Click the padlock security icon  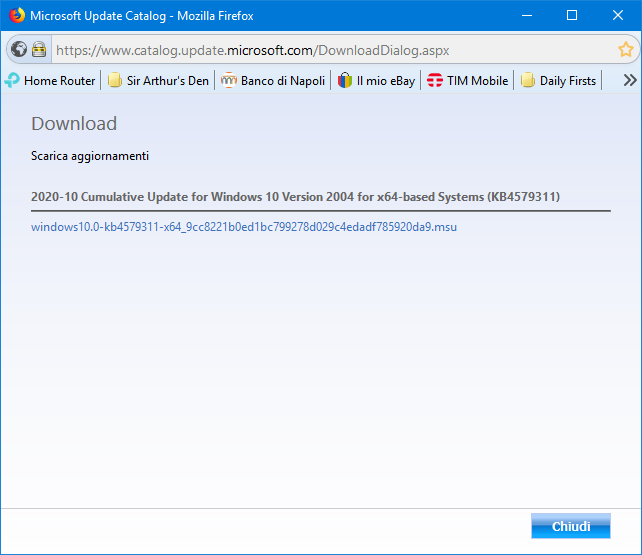coord(39,49)
